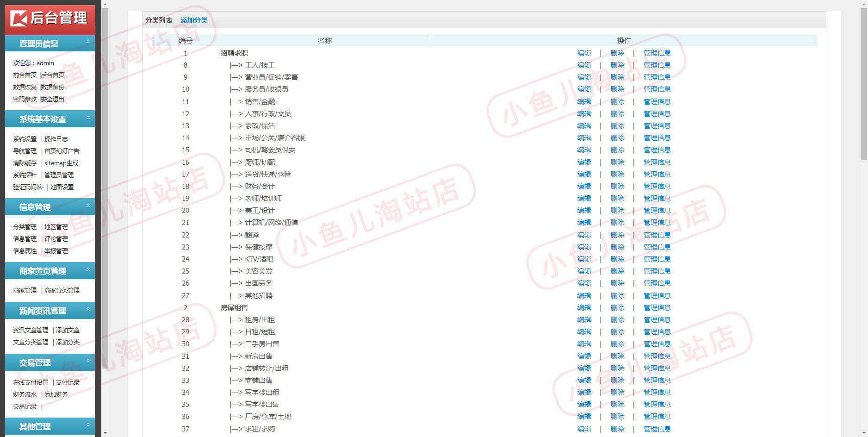Open 系统设置 menu item
868x437 pixels.
[25, 139]
